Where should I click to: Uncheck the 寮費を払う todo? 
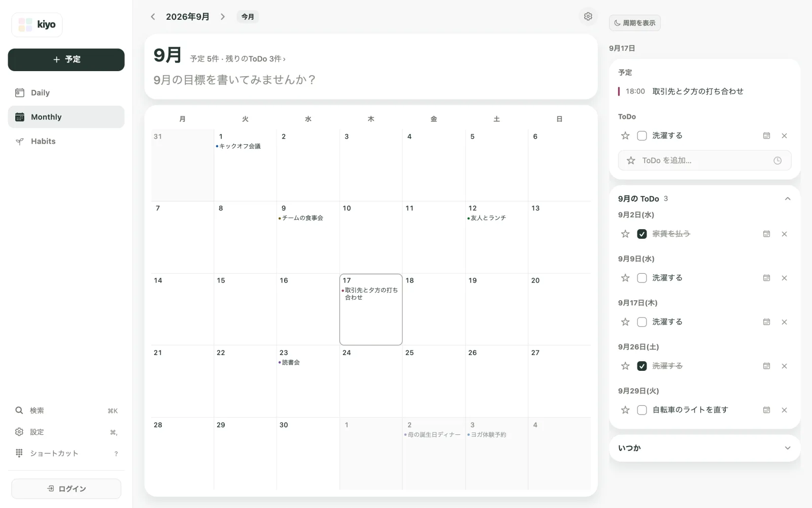[642, 234]
